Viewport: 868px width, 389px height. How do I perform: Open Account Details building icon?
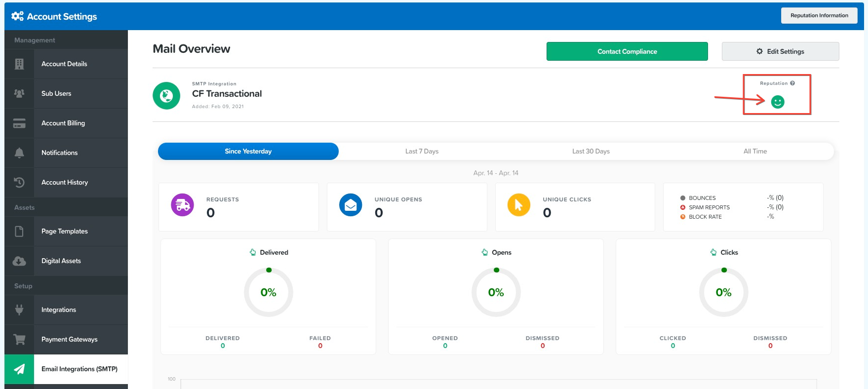19,64
